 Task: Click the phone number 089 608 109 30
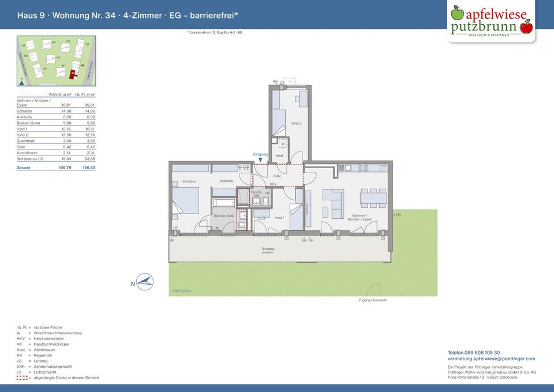(474, 352)
